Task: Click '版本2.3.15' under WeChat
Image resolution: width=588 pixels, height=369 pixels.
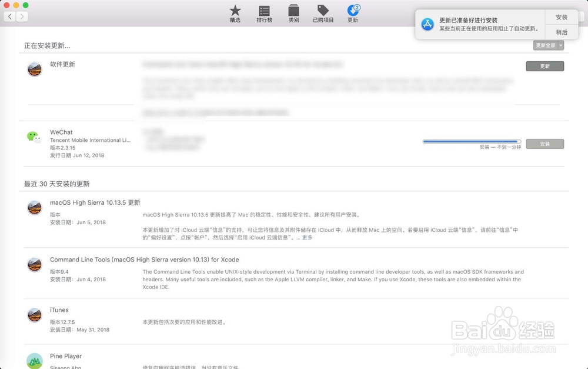Action: pyautogui.click(x=63, y=148)
